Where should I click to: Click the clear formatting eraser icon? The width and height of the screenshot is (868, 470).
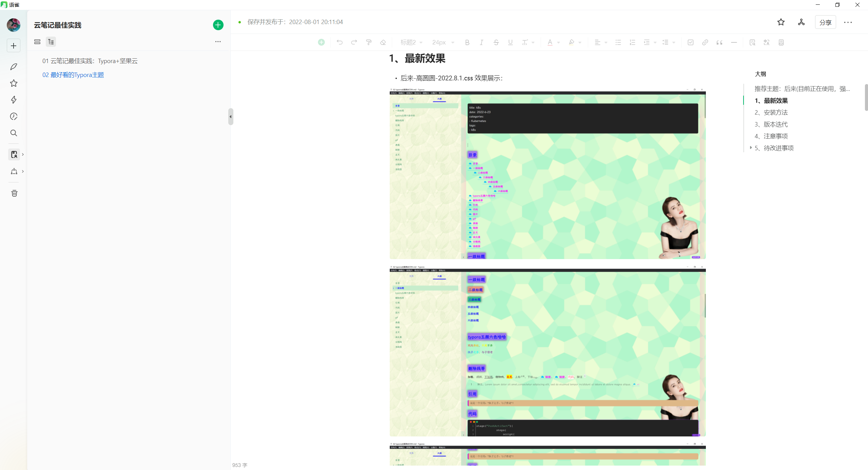pyautogui.click(x=383, y=42)
